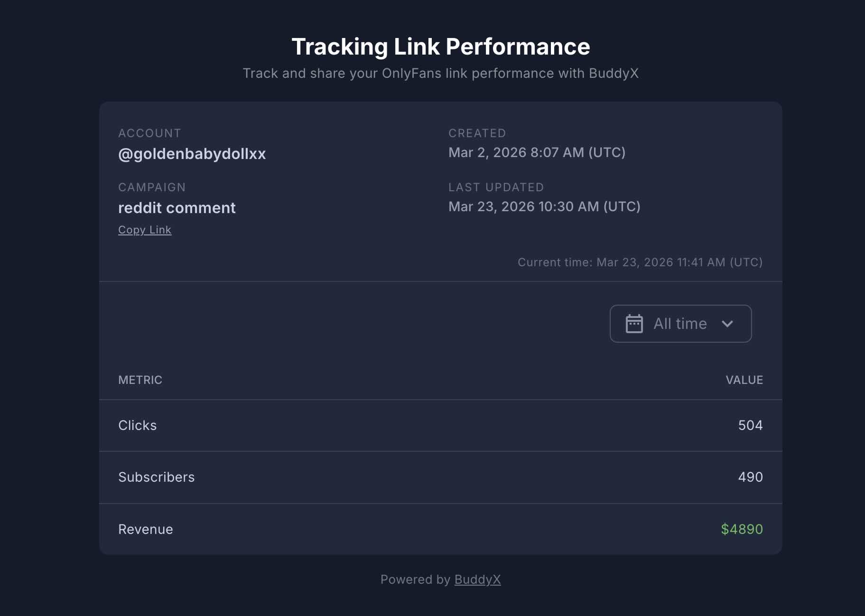The width and height of the screenshot is (865, 616).
Task: Select the @goldenbabydollxx account name
Action: (x=192, y=154)
